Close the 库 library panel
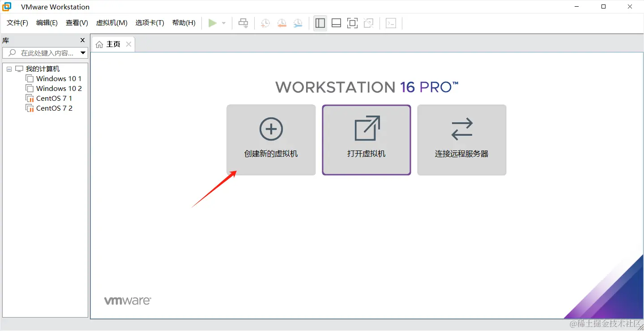Screen dimensions: 644x331 coord(82,40)
